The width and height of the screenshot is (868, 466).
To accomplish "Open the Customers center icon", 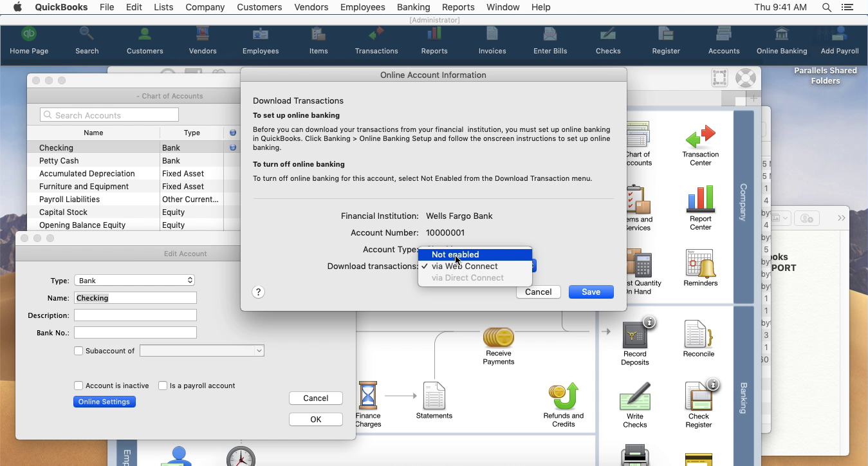I will [x=145, y=41].
